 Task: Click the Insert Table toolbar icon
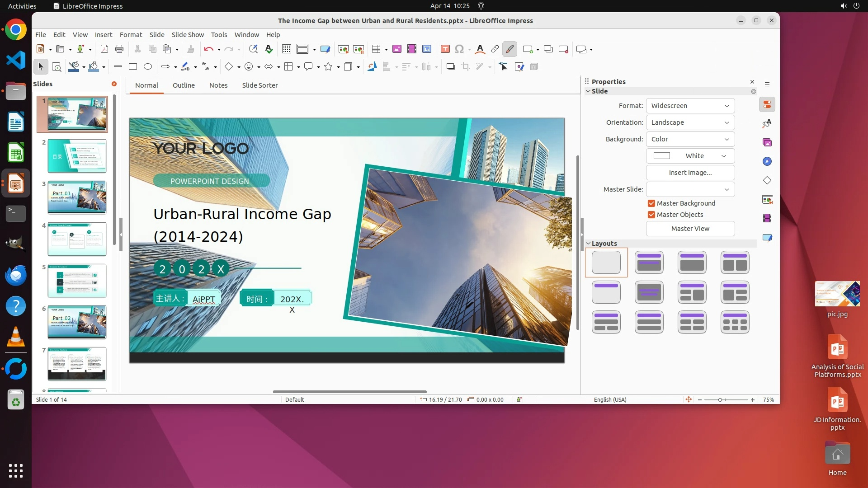click(376, 49)
